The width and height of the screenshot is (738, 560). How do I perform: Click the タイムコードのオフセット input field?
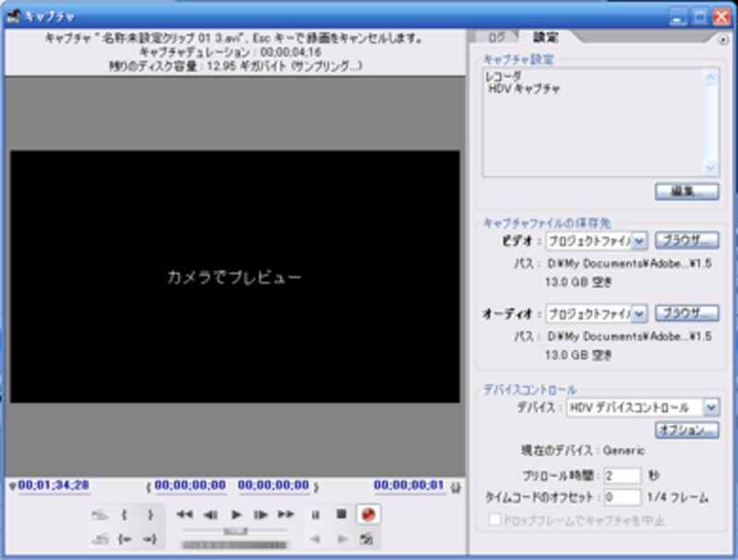click(x=622, y=497)
